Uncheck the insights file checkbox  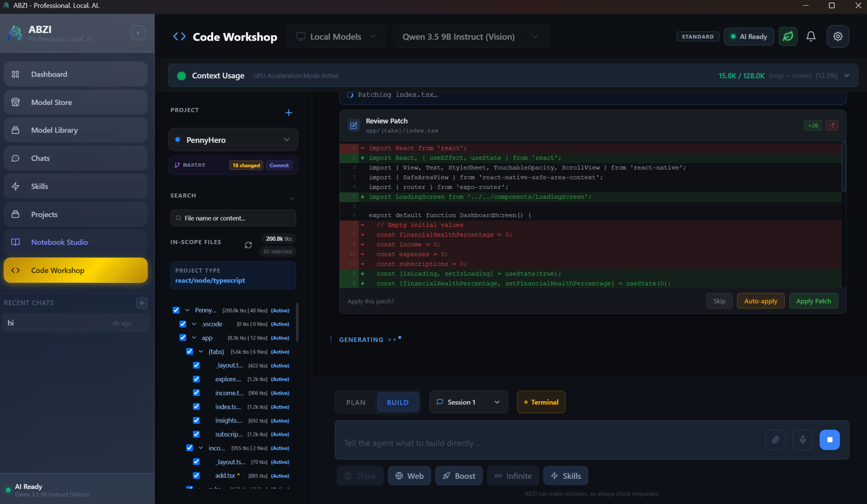coord(196,420)
